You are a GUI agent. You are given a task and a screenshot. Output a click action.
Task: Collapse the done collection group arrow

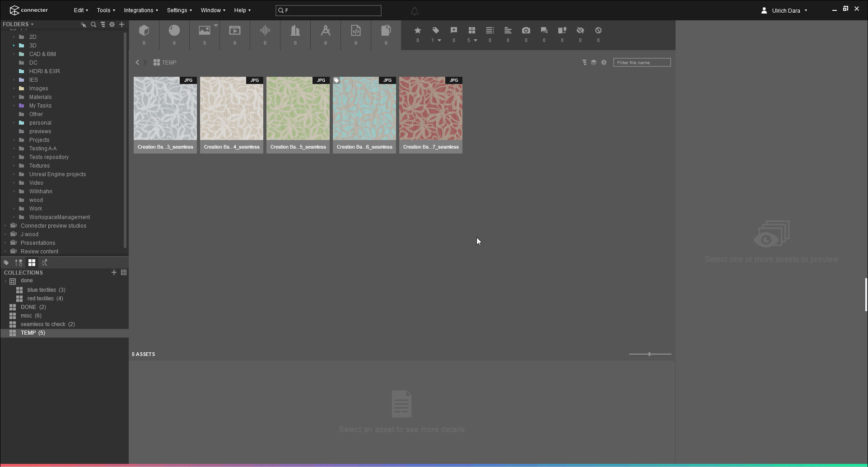click(5, 281)
